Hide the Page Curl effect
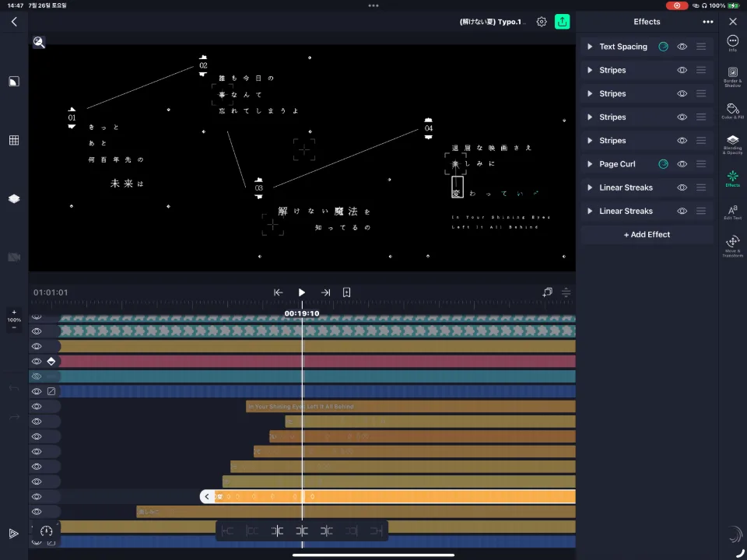The image size is (747, 560). tap(682, 164)
